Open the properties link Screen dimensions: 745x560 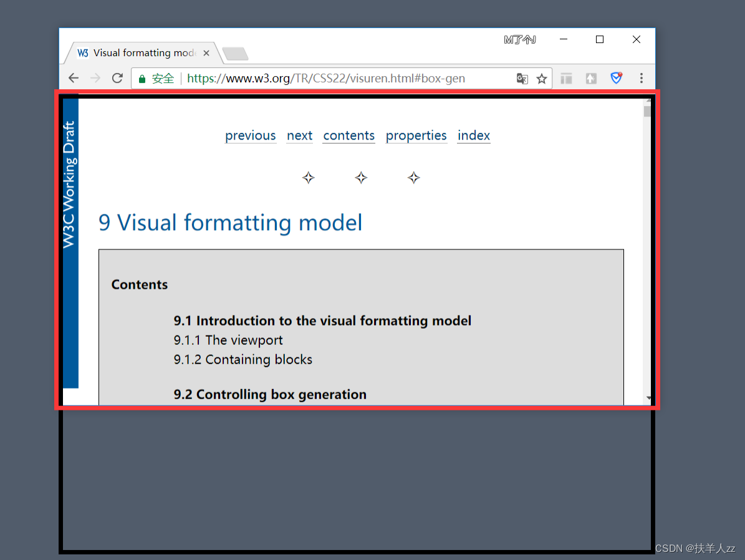point(416,135)
